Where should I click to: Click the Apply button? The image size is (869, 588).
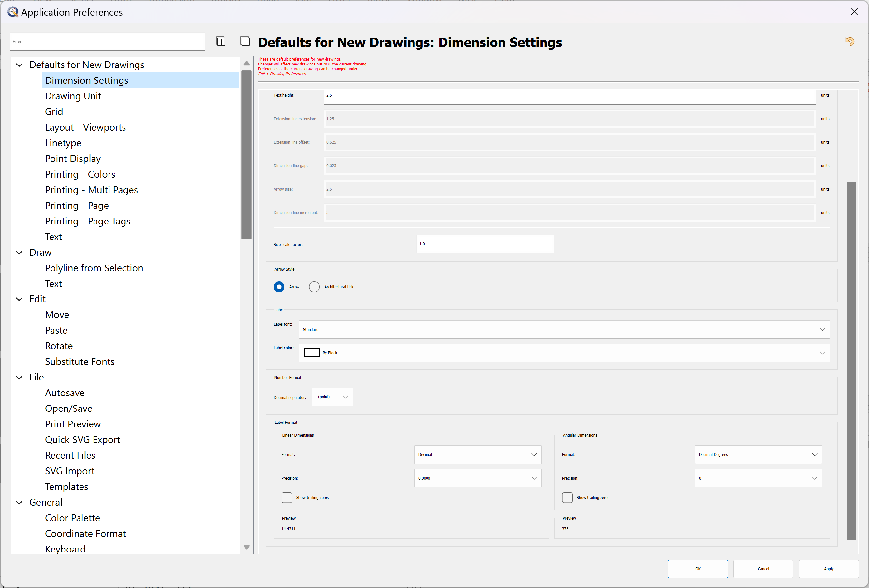[x=828, y=568]
